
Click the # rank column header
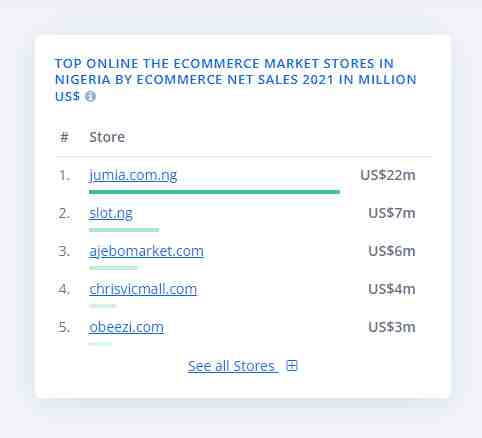(64, 137)
